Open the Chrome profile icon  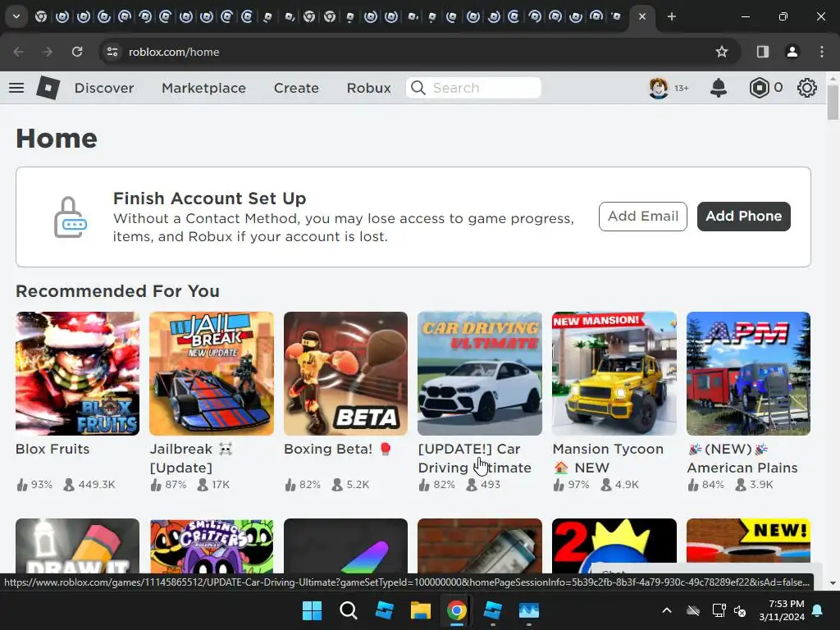pyautogui.click(x=792, y=52)
